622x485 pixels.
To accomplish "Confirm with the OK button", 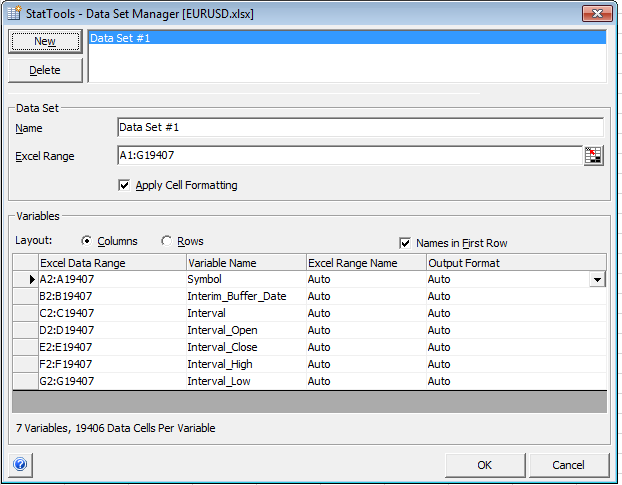I will (x=485, y=465).
